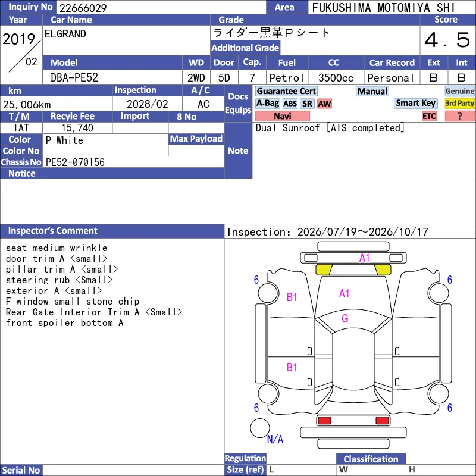Click the Guarantee Cert badge
The width and height of the screenshot is (476, 476).
[x=286, y=91]
